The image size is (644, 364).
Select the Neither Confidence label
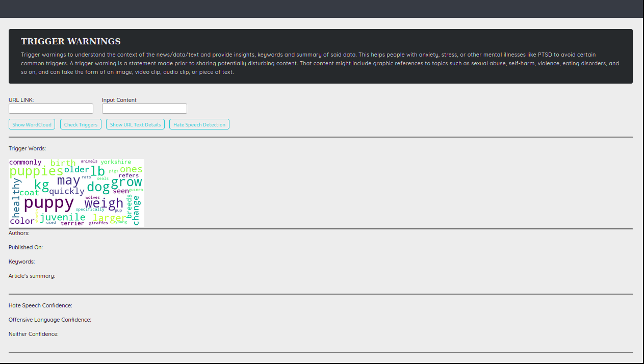[x=33, y=334]
